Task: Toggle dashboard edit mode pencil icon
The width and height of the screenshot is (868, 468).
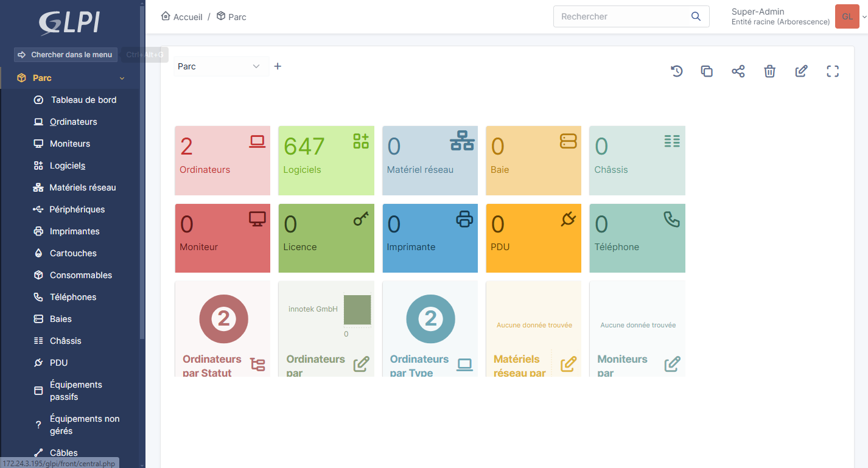Action: click(x=801, y=71)
